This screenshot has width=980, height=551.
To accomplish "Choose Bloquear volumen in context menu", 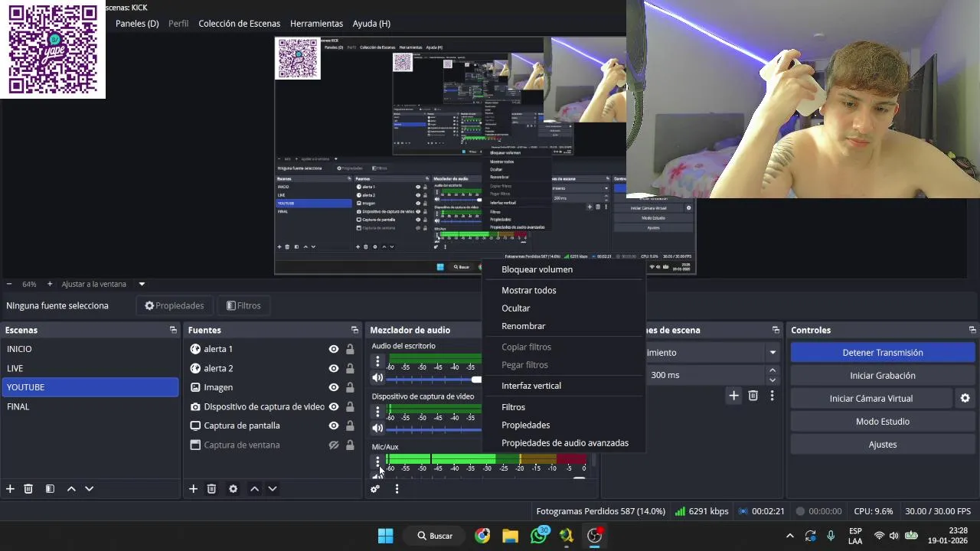I will [x=564, y=269].
